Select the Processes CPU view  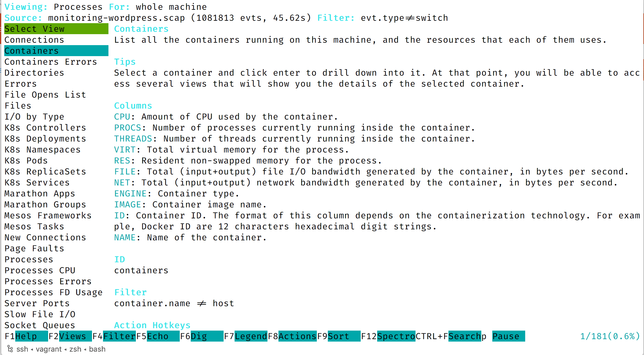coord(40,271)
